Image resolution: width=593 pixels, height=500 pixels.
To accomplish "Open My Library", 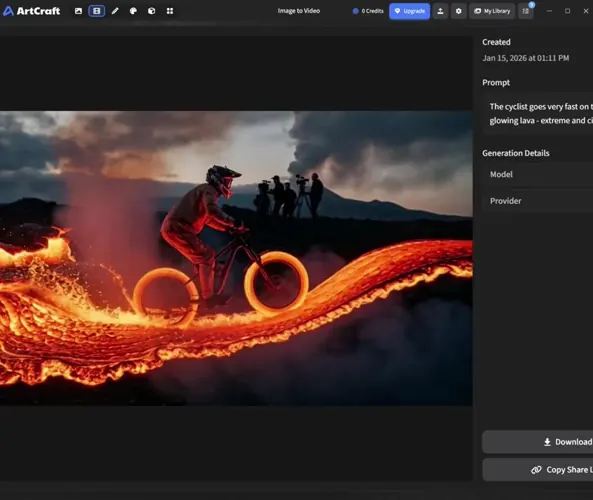I will pos(492,11).
